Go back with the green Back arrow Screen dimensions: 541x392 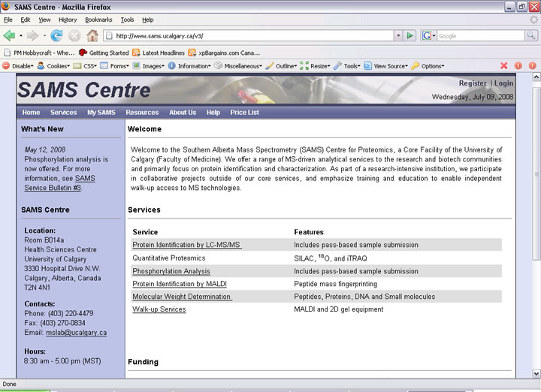point(9,35)
